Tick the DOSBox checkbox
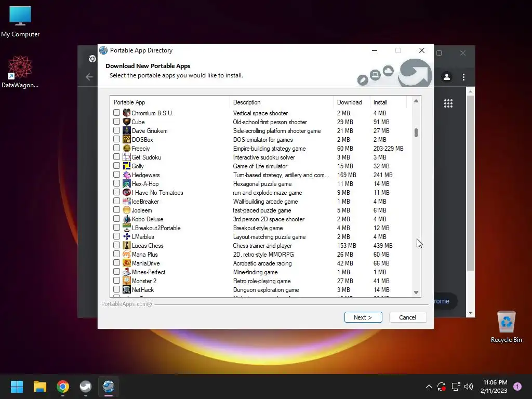The height and width of the screenshot is (399, 532). point(116,139)
